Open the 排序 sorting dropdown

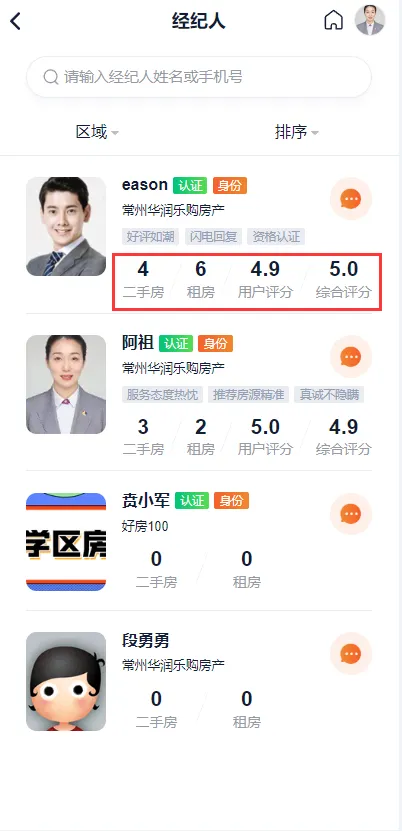(297, 131)
